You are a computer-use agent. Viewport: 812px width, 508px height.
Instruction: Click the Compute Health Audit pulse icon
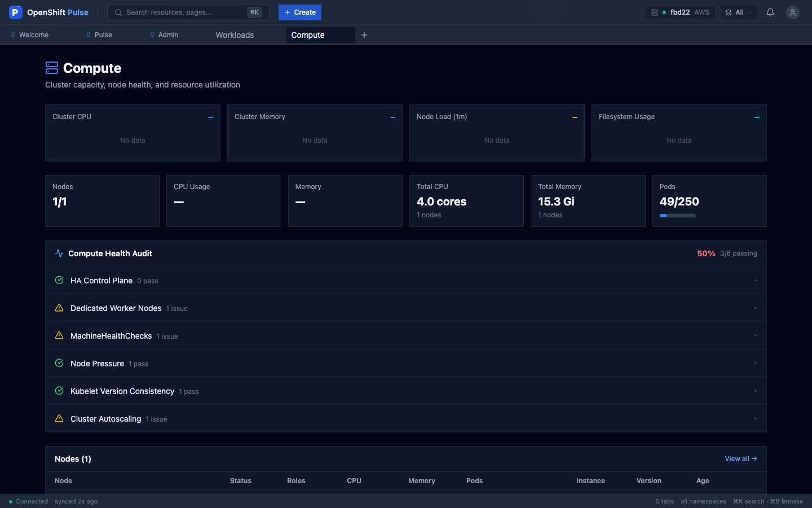click(x=59, y=253)
